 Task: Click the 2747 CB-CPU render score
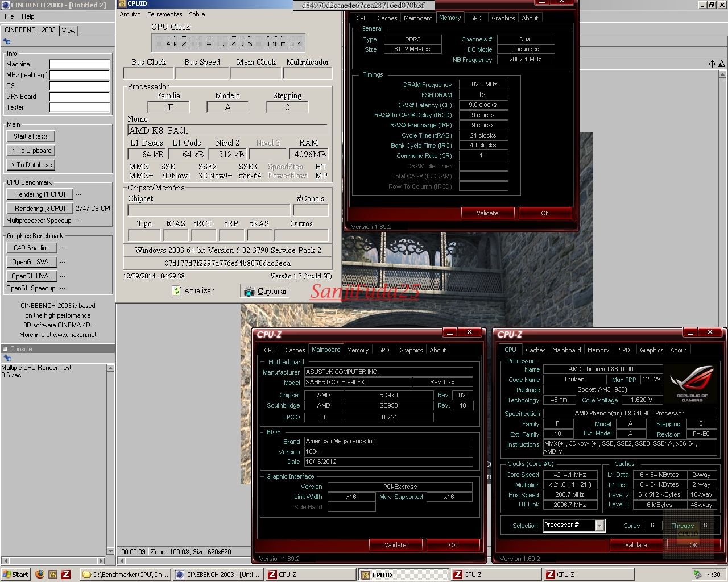point(93,209)
